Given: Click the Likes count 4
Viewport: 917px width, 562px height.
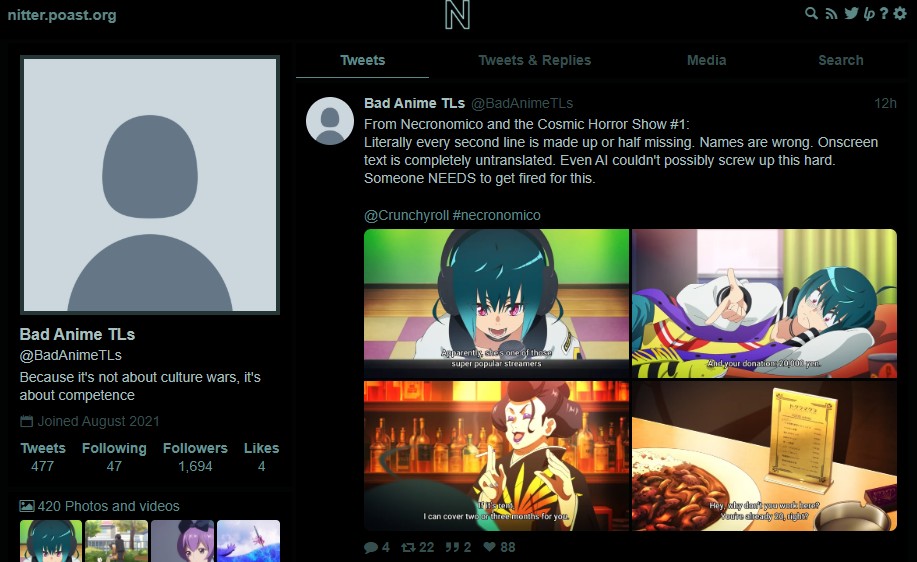Looking at the screenshot, I should (x=261, y=466).
